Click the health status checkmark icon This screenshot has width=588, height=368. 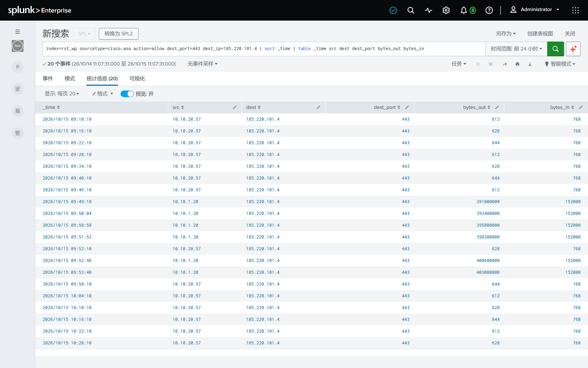[x=393, y=10]
